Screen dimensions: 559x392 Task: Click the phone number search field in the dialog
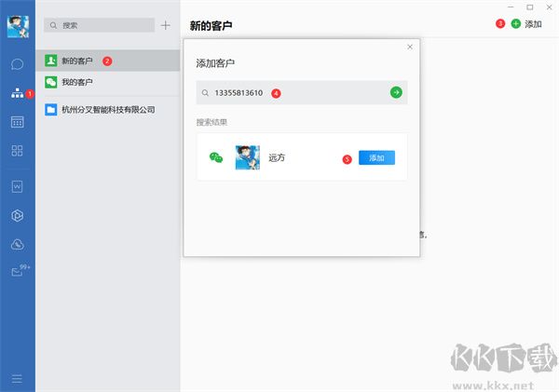pyautogui.click(x=302, y=93)
